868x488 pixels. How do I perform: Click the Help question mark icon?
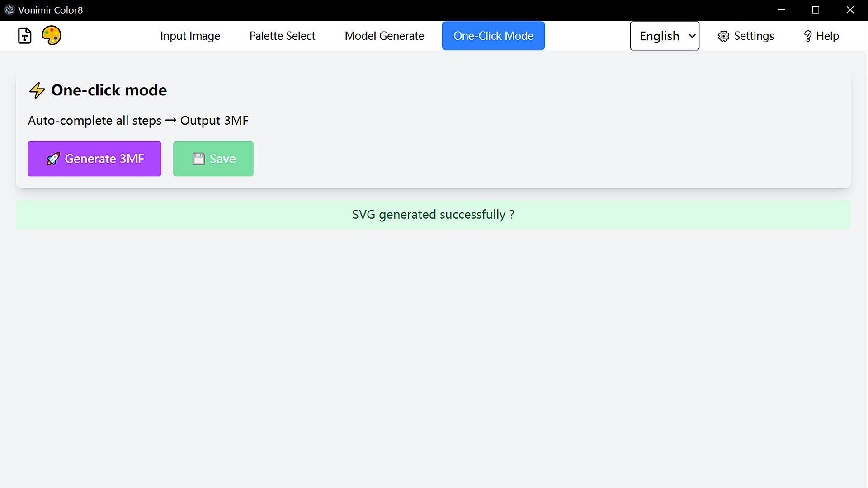tap(808, 36)
